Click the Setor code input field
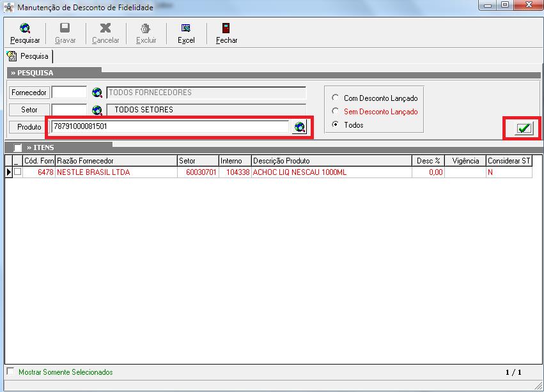Viewport: 544px width, 392px height. (x=69, y=110)
